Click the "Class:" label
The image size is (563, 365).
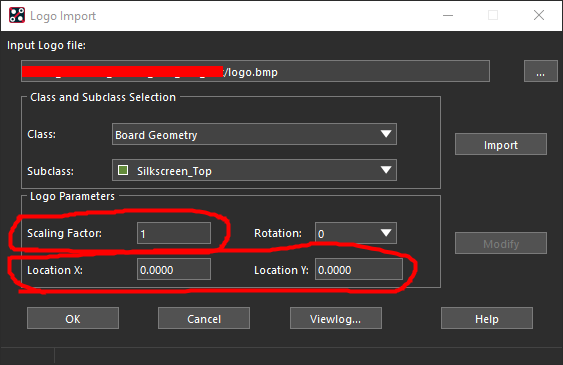[42, 134]
